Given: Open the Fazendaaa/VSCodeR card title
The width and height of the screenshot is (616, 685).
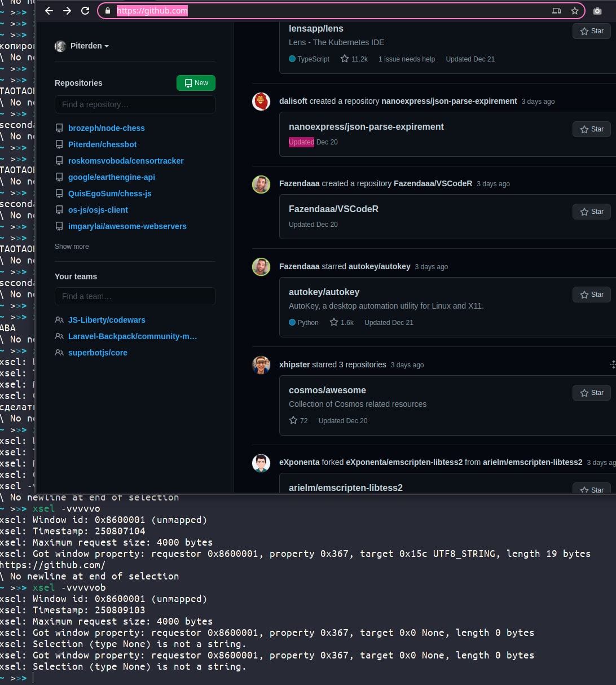Looking at the screenshot, I should (333, 209).
